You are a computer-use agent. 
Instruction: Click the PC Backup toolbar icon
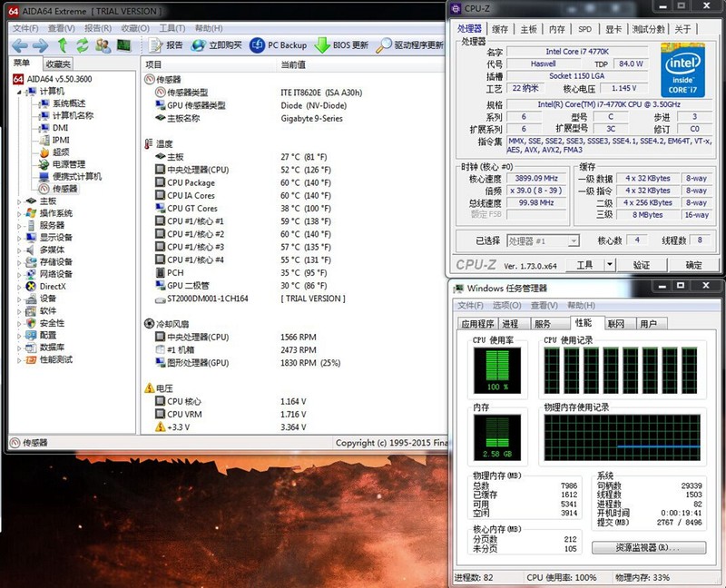(x=258, y=44)
